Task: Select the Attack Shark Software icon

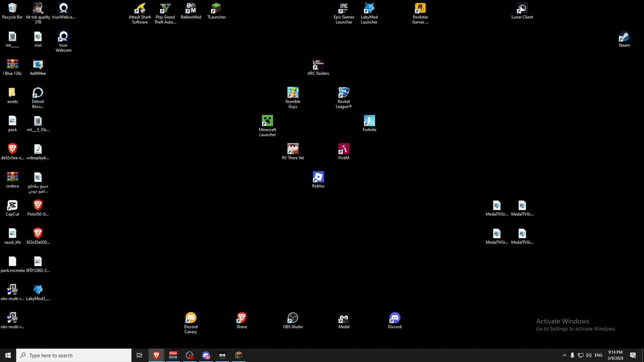Action: tap(140, 14)
